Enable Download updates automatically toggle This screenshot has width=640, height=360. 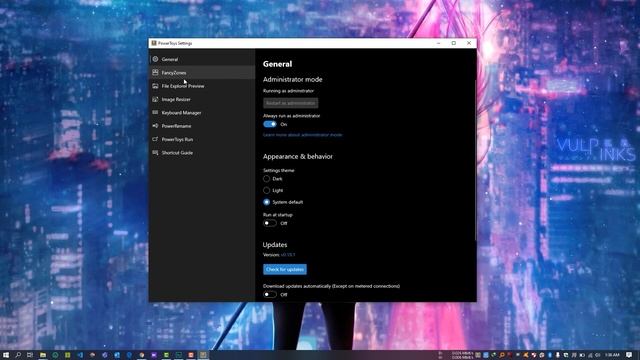[x=270, y=294]
